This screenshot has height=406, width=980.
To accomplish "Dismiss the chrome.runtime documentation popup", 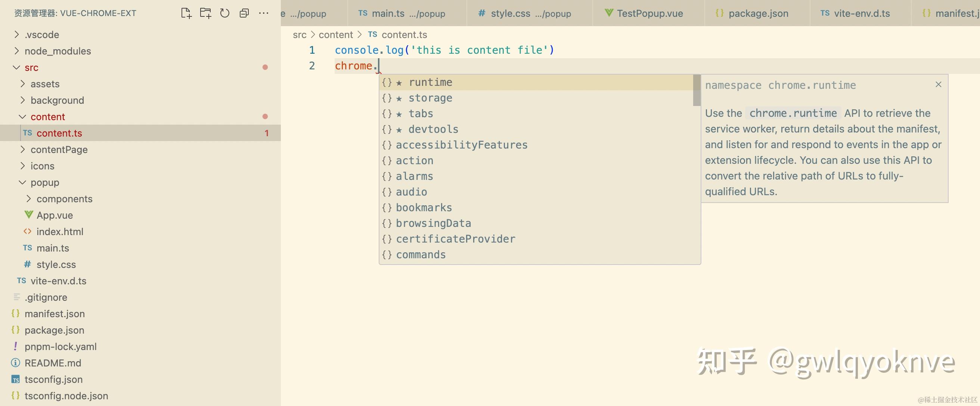I will coord(938,84).
